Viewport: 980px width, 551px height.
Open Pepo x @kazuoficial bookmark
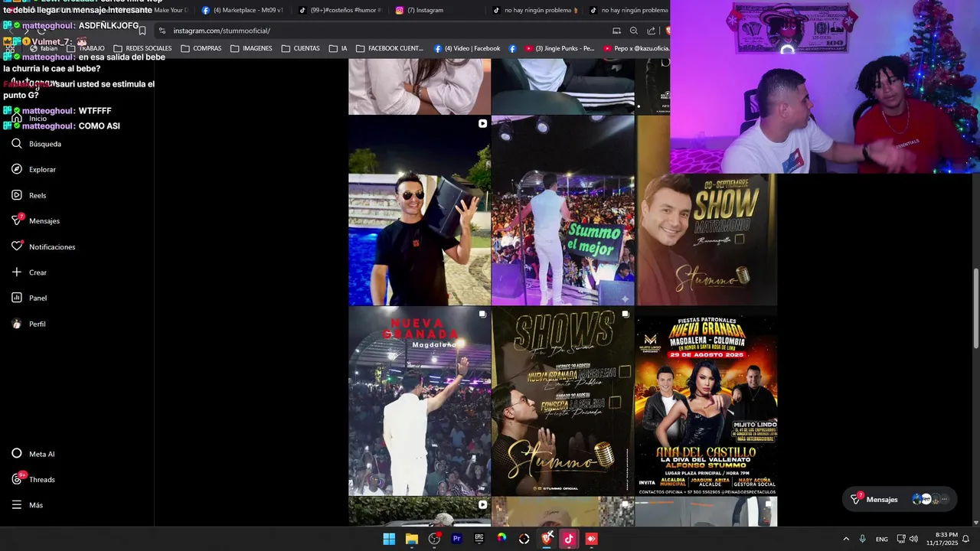click(x=636, y=48)
